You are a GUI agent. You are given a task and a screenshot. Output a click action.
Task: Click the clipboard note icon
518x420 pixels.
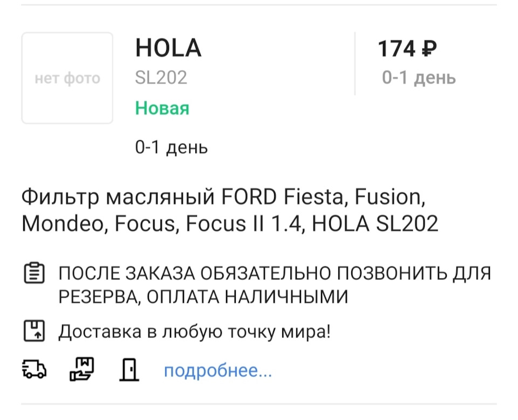[x=35, y=273]
